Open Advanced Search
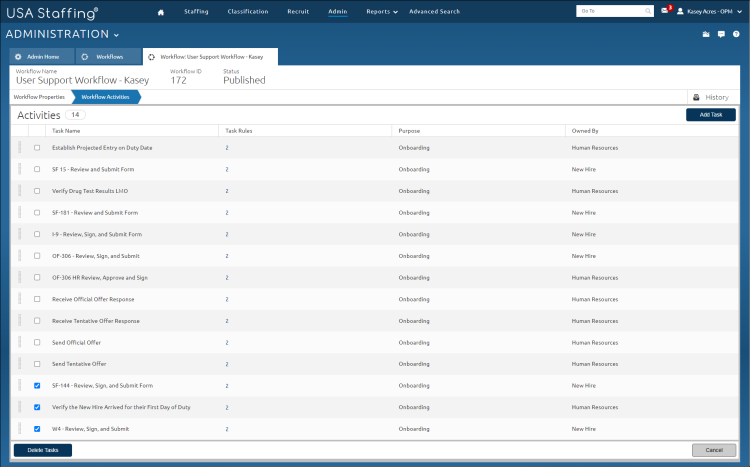 (x=434, y=11)
